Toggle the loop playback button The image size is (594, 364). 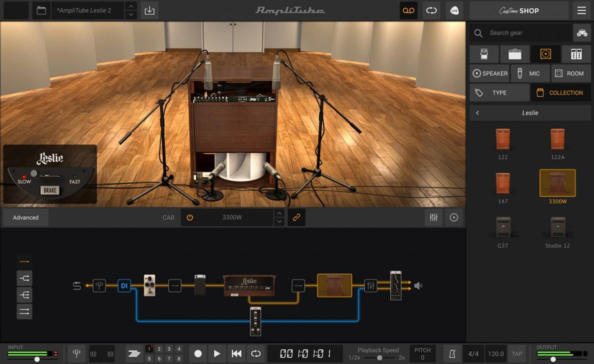[256, 353]
